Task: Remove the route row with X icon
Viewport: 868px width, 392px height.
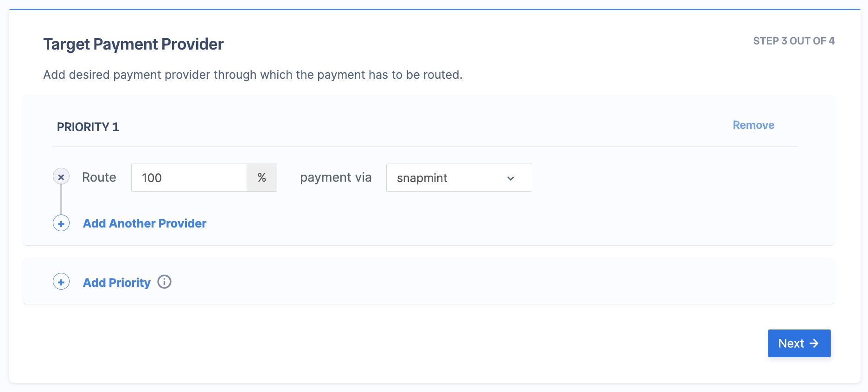Action: click(x=61, y=177)
